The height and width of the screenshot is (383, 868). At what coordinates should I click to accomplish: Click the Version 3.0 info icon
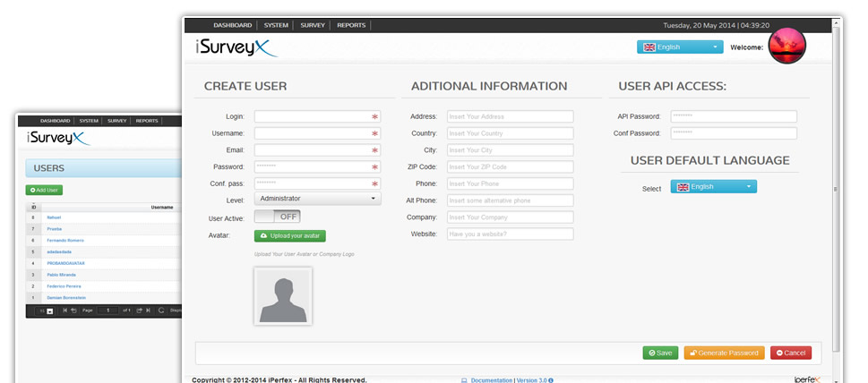pyautogui.click(x=551, y=380)
